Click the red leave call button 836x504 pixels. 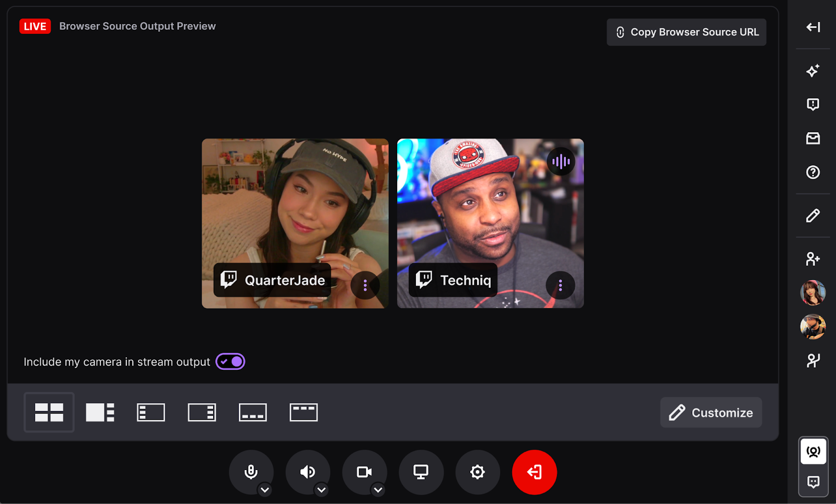pos(534,472)
